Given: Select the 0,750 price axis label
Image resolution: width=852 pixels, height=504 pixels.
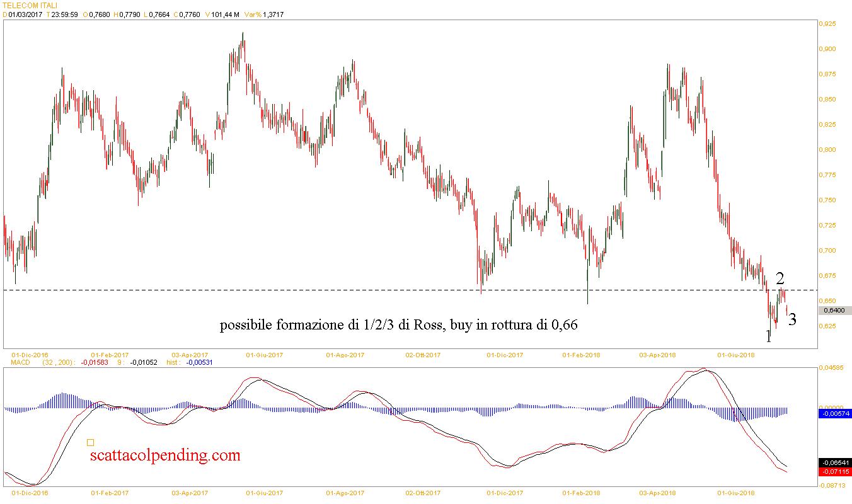Looking at the screenshot, I should pos(827,200).
